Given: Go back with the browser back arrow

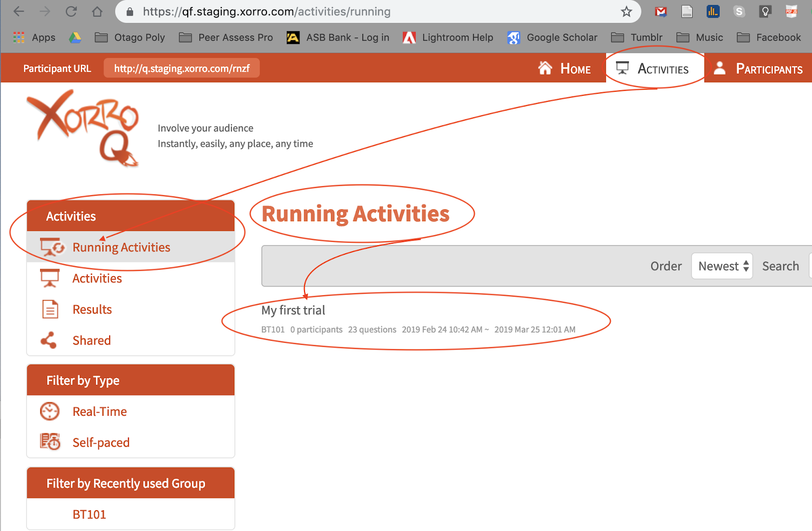Looking at the screenshot, I should pyautogui.click(x=19, y=11).
